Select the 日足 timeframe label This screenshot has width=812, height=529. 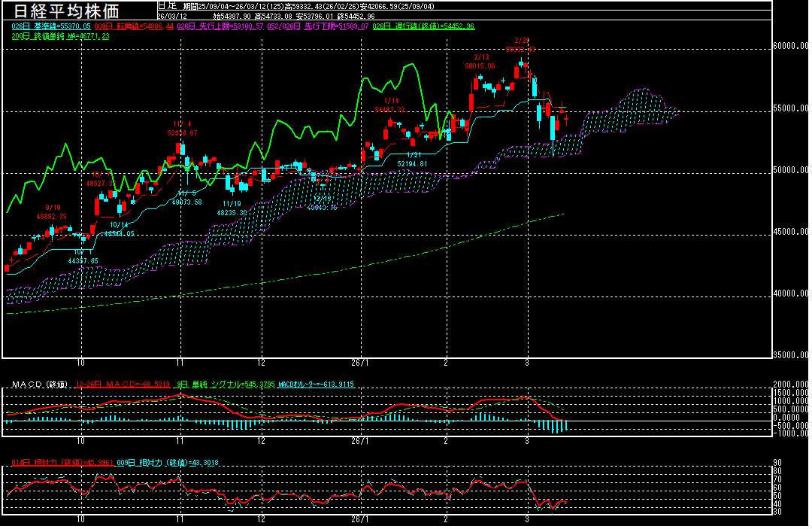167,5
